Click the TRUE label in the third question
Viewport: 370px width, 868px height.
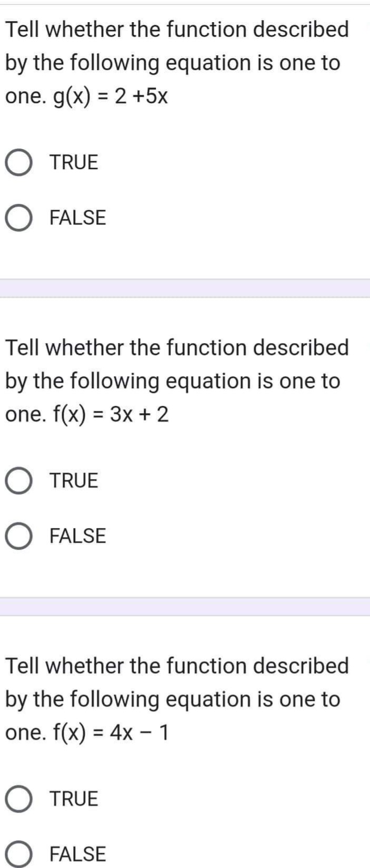point(73,799)
